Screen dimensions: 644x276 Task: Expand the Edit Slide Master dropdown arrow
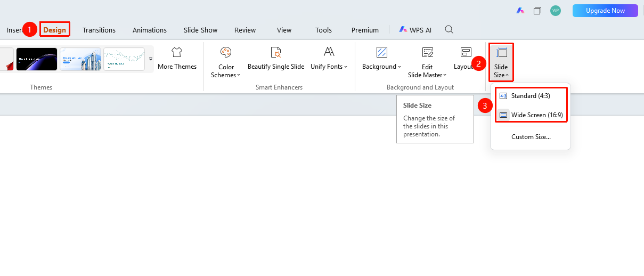coord(445,75)
